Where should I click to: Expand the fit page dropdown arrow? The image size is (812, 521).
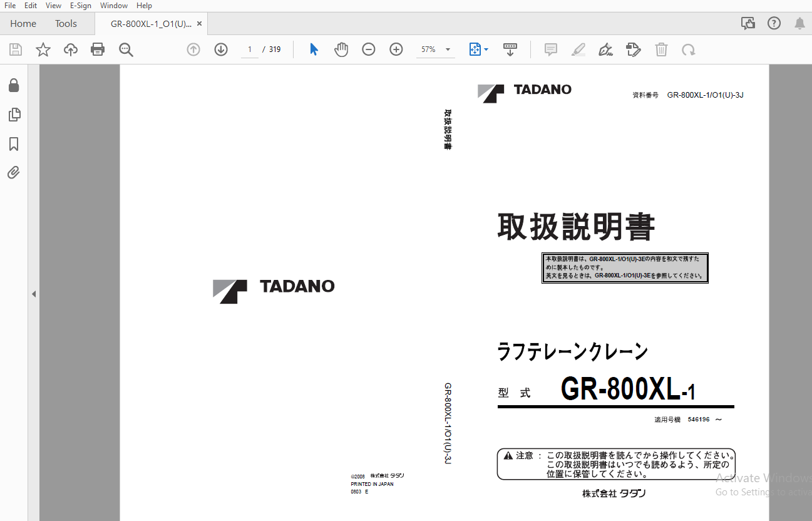pos(486,49)
